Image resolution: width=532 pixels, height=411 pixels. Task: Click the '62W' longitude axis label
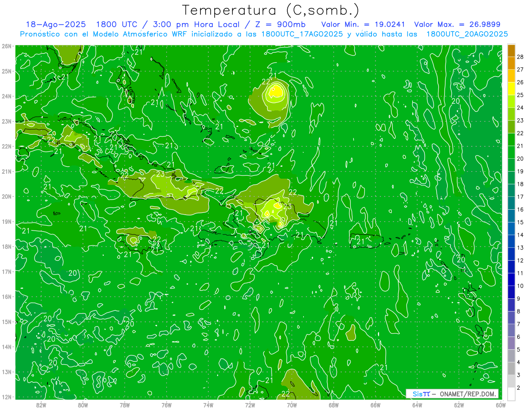pos(458,404)
